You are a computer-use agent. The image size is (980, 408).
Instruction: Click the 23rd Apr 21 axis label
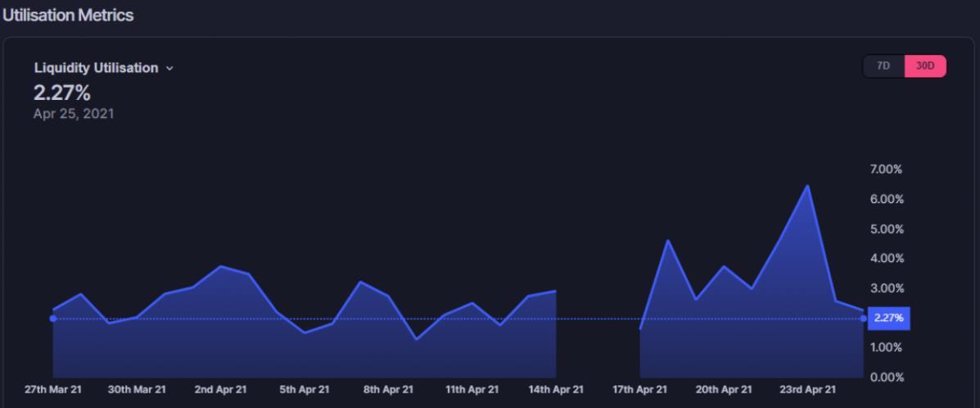coord(807,389)
